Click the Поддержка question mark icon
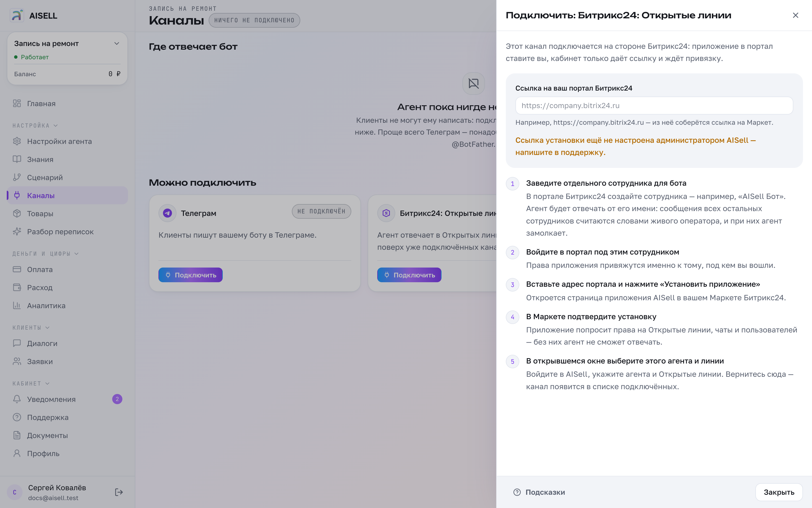 tap(17, 417)
